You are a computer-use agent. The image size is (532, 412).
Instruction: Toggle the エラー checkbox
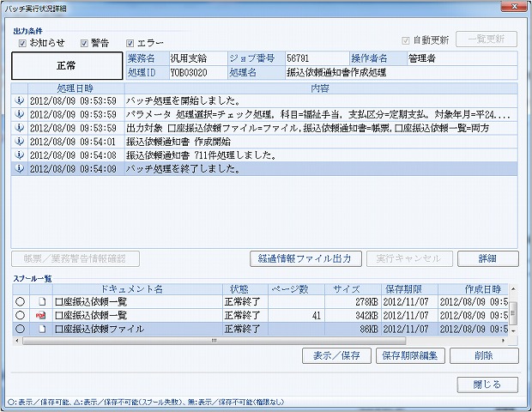(130, 43)
